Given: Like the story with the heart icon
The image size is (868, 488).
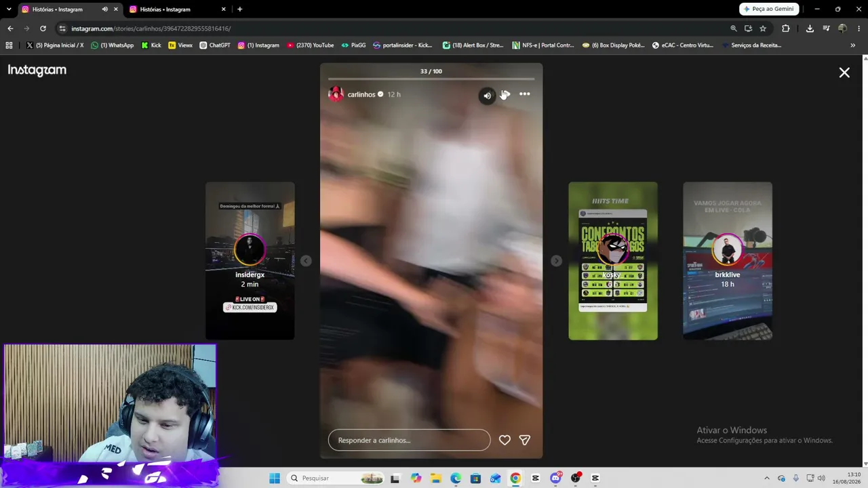Looking at the screenshot, I should (x=505, y=440).
